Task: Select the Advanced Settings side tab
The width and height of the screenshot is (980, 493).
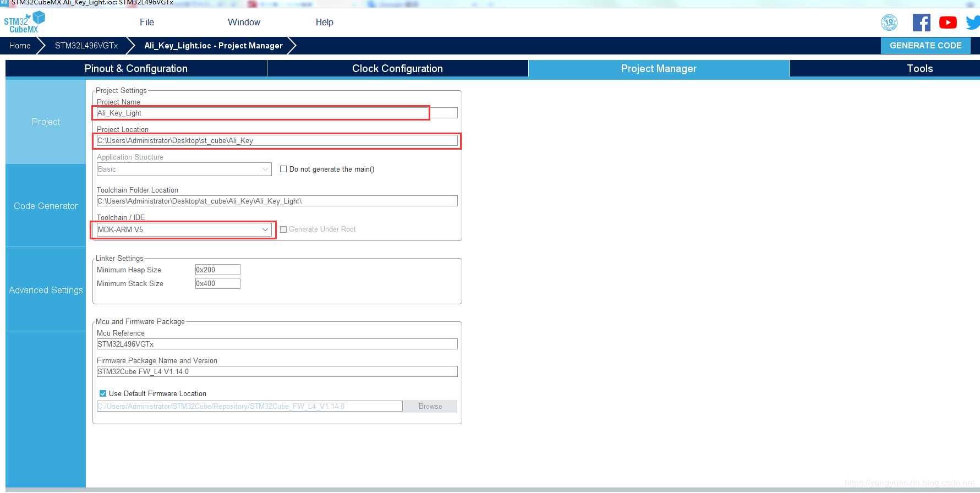Action: pyautogui.click(x=46, y=290)
